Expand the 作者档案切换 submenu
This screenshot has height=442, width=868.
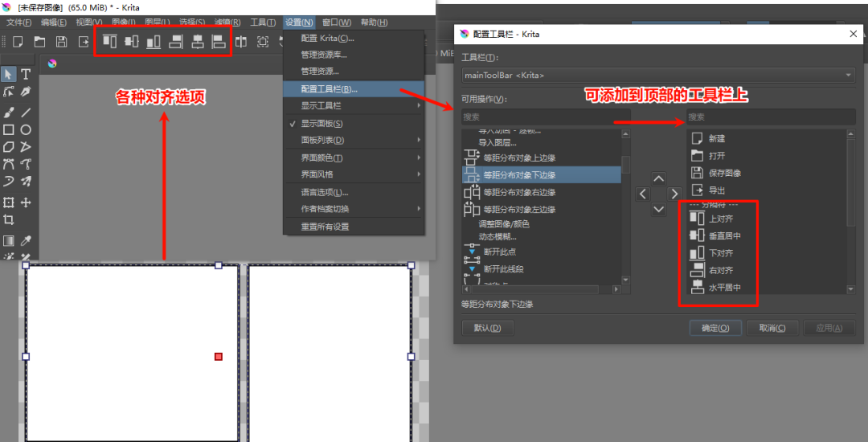point(354,209)
